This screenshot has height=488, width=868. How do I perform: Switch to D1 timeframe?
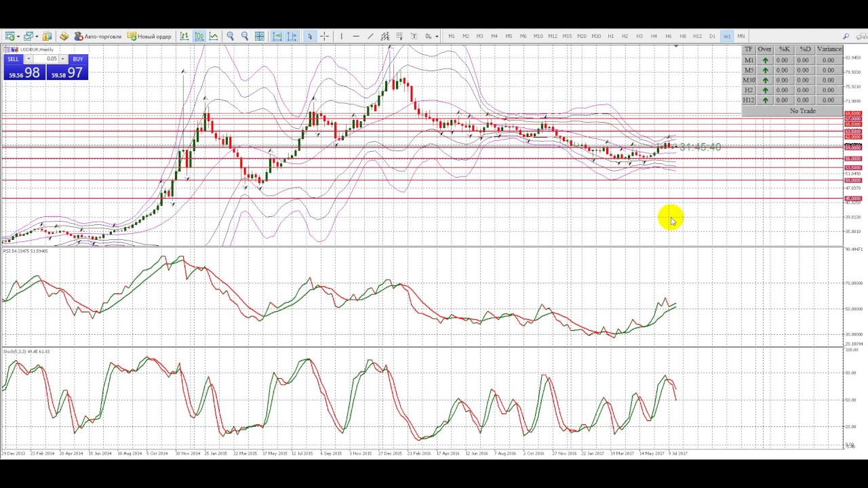tap(712, 36)
